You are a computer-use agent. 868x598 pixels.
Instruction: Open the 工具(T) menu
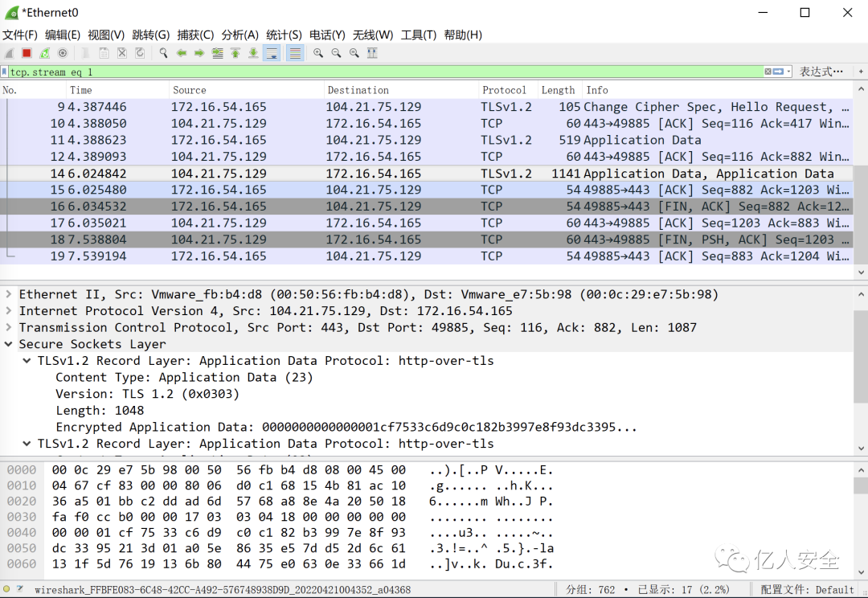[x=419, y=35]
